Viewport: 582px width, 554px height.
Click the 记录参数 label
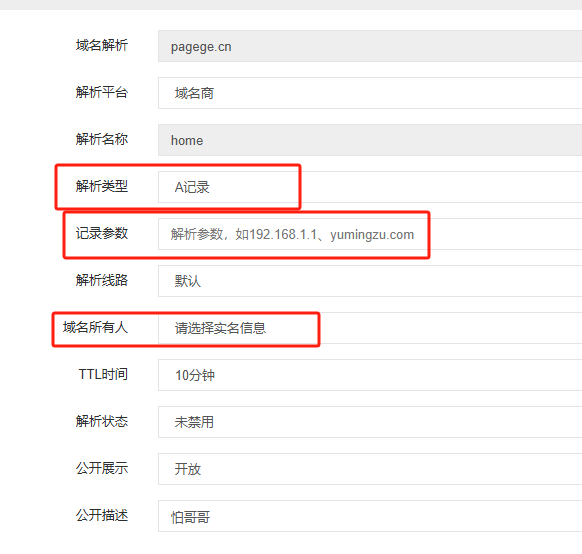click(x=102, y=233)
